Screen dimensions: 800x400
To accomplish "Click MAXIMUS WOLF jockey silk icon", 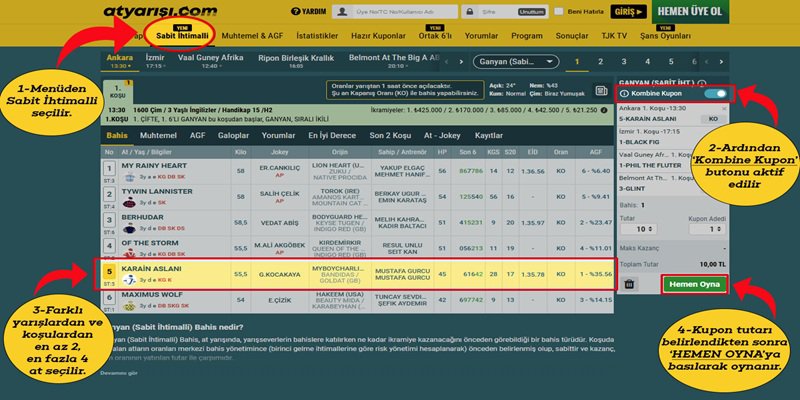I will pyautogui.click(x=129, y=306).
